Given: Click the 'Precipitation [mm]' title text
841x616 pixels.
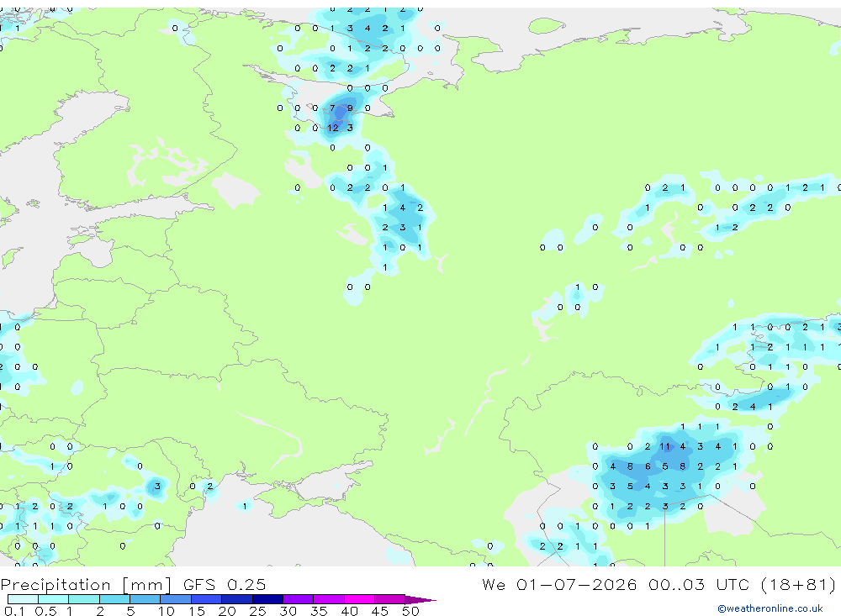Looking at the screenshot, I should [86, 584].
